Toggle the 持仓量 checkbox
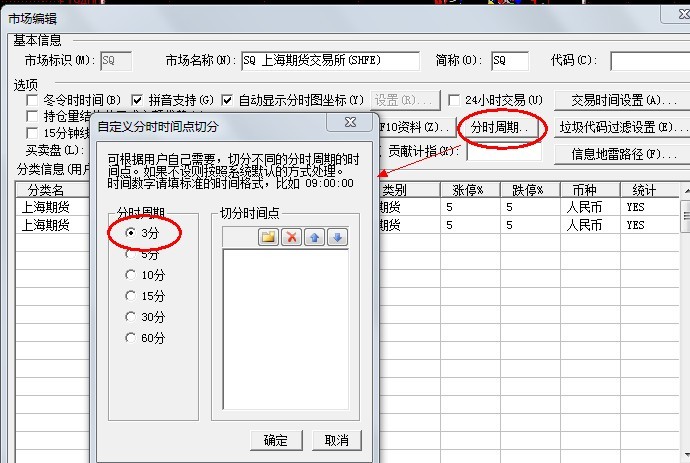Viewport: 690px width, 463px height. click(x=32, y=116)
